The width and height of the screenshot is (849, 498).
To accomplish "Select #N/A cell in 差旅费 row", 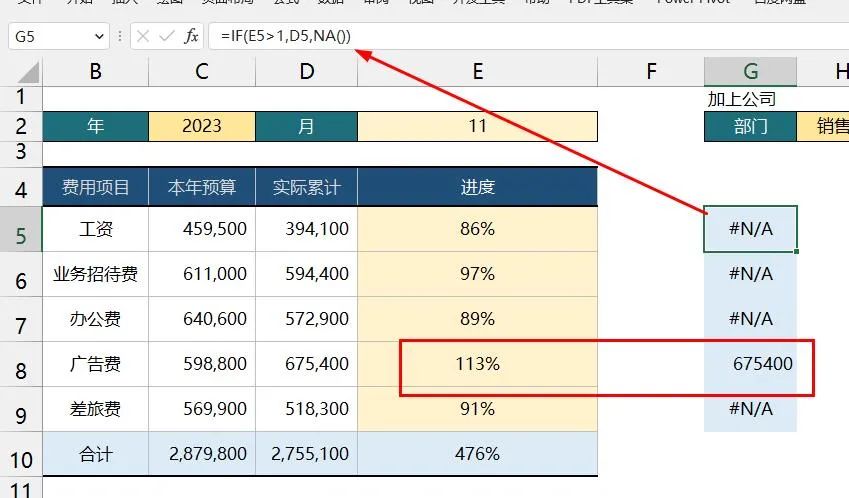I will [x=750, y=409].
